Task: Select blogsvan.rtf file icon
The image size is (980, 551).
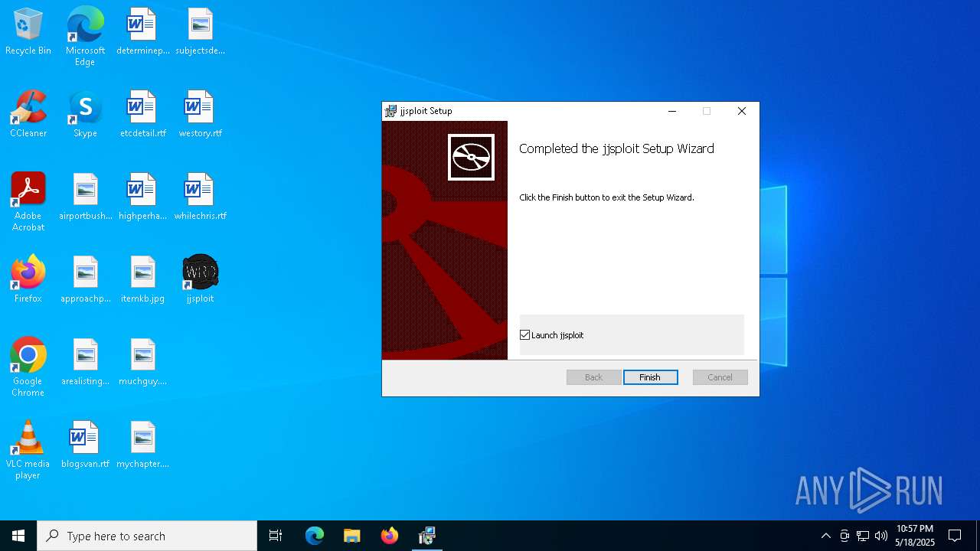Action: [x=85, y=445]
